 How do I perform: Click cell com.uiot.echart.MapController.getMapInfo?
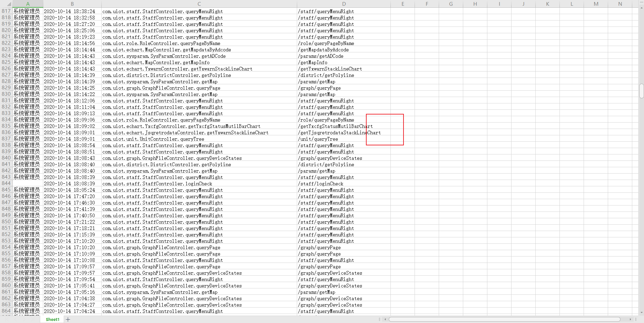click(199, 62)
